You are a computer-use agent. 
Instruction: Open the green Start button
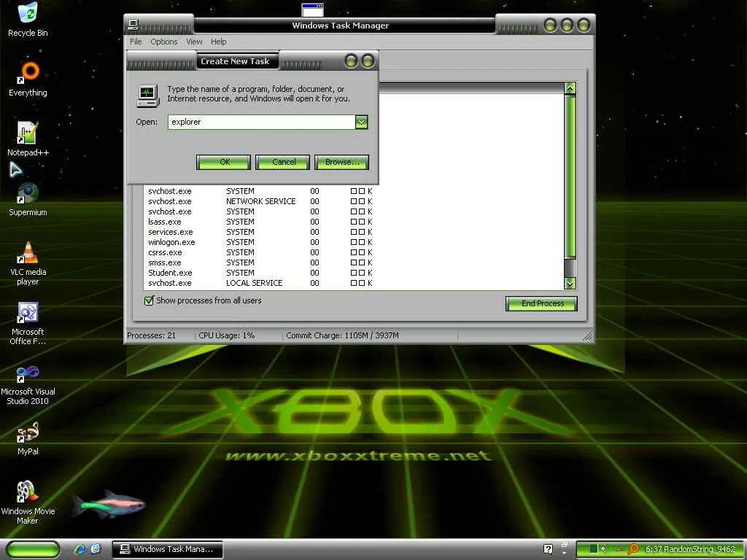pos(33,549)
